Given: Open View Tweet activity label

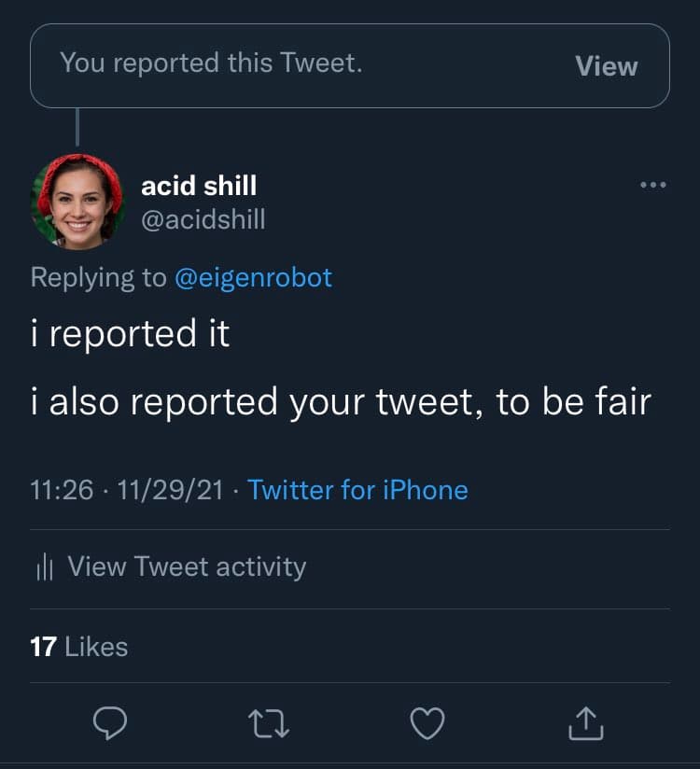Looking at the screenshot, I should (x=187, y=566).
